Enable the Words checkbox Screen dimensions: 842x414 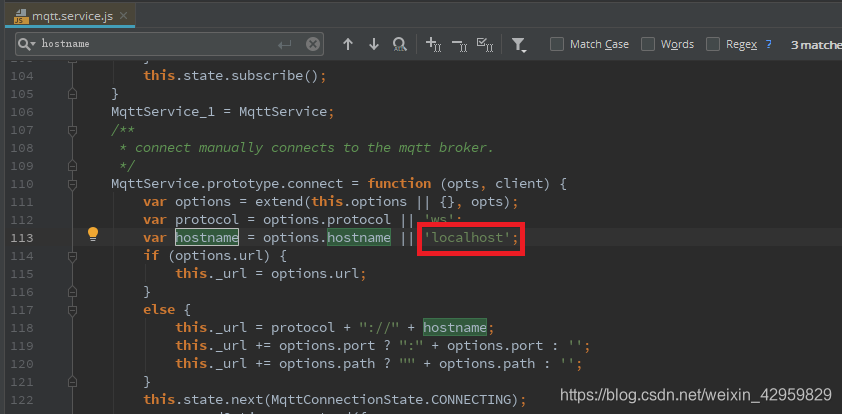(648, 44)
